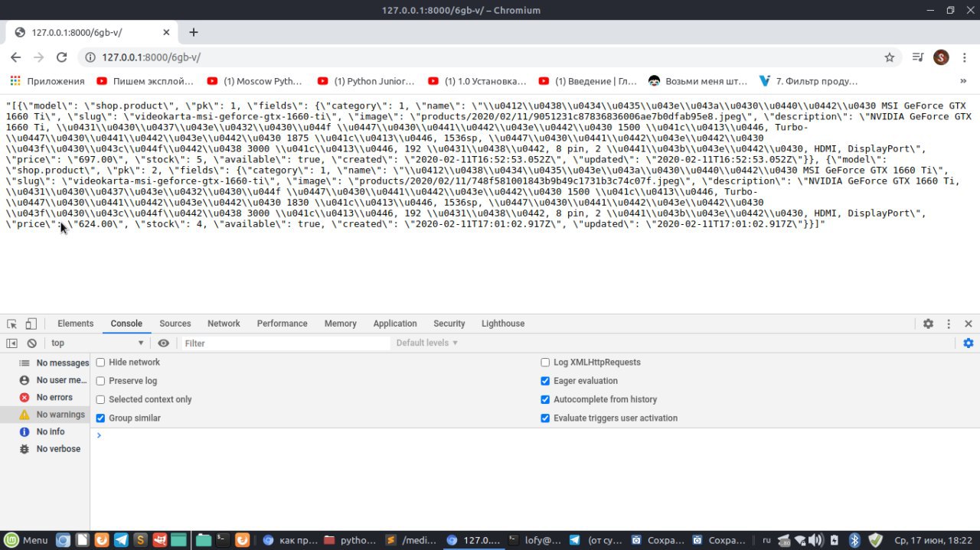Toggle the blue console settings gear
This screenshot has width=980, height=550.
point(969,343)
